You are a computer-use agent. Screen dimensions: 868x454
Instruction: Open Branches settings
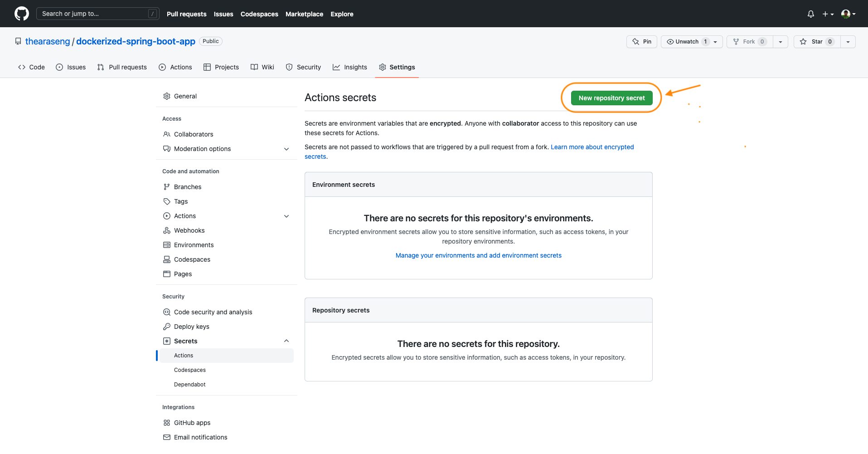[x=227, y=187]
